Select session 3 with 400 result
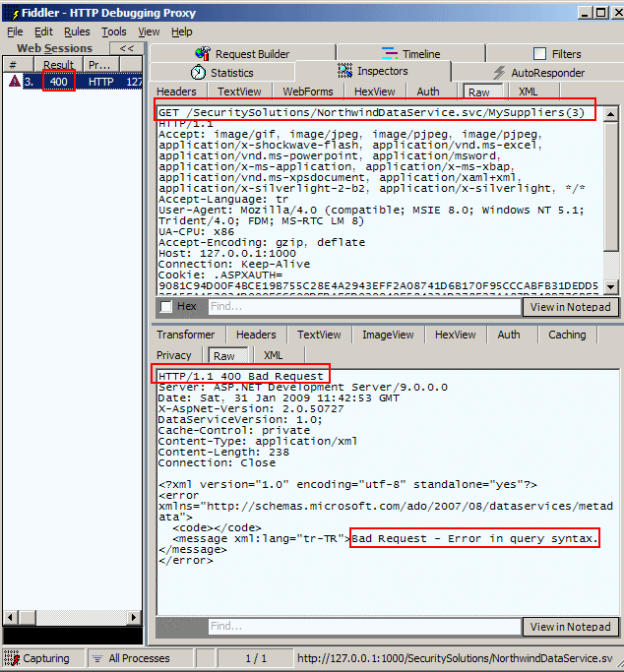Screen dimensions: 624x672 coord(73,82)
